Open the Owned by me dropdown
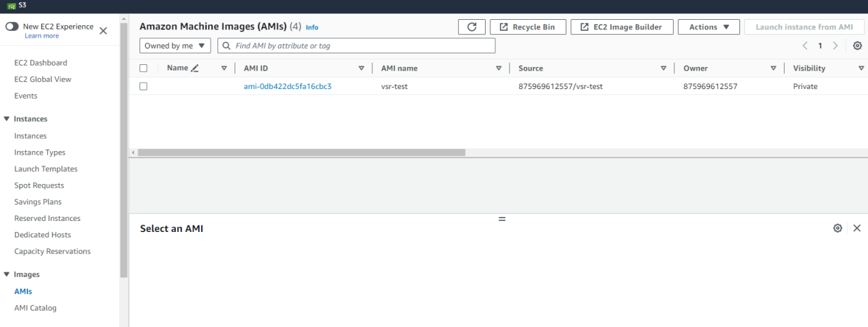 [175, 46]
